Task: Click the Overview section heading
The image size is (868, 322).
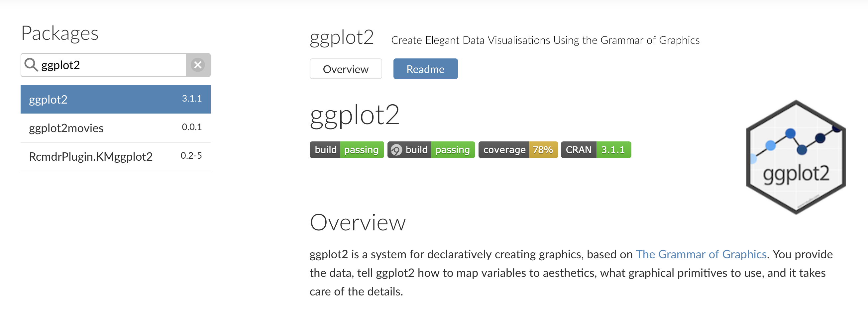Action: pyautogui.click(x=358, y=222)
